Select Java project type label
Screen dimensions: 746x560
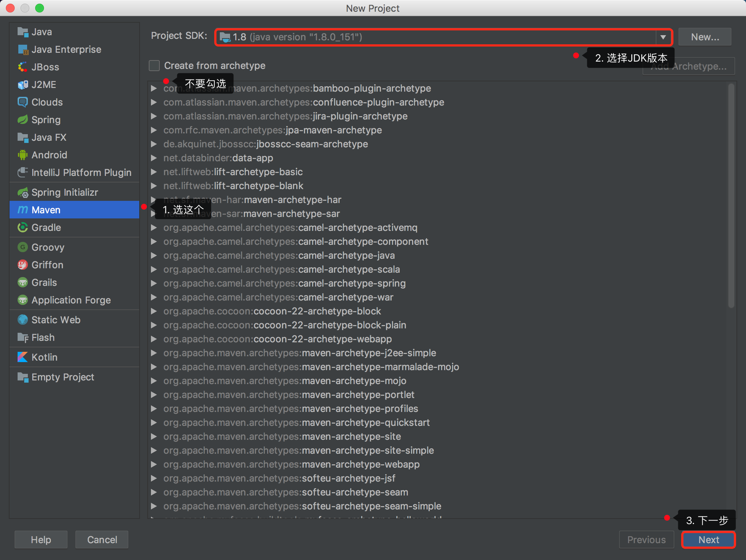42,32
